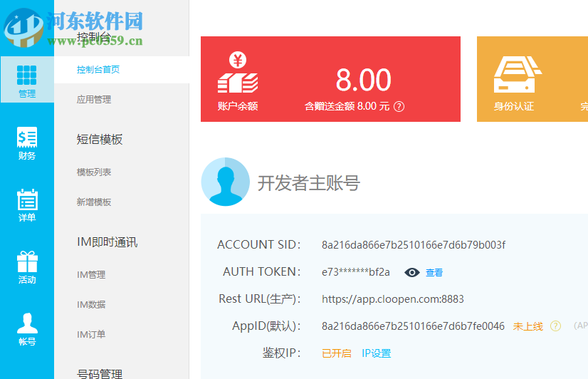The height and width of the screenshot is (379, 588).
Task: Click the IM即时通讯 section heading
Action: [x=107, y=242]
